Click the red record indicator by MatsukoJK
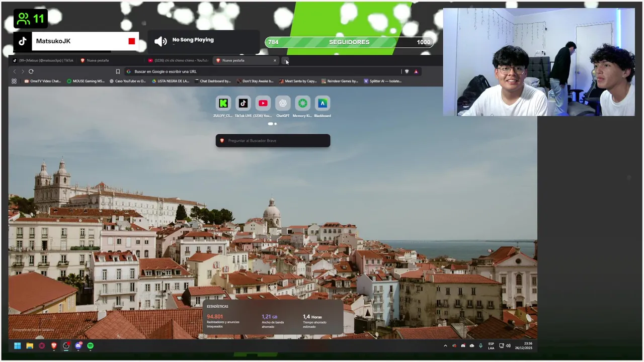 [x=132, y=41]
